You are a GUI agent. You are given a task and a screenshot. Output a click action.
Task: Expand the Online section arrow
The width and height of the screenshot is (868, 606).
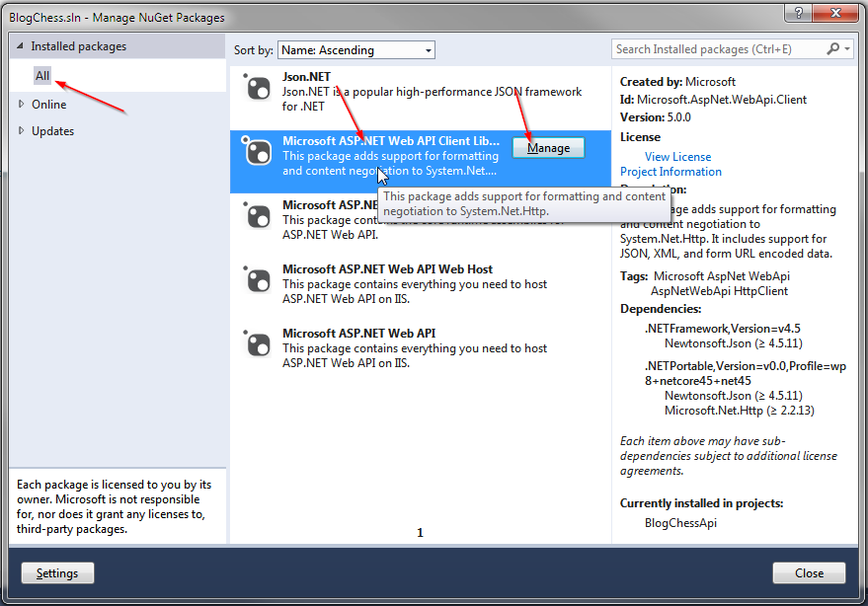(21, 104)
